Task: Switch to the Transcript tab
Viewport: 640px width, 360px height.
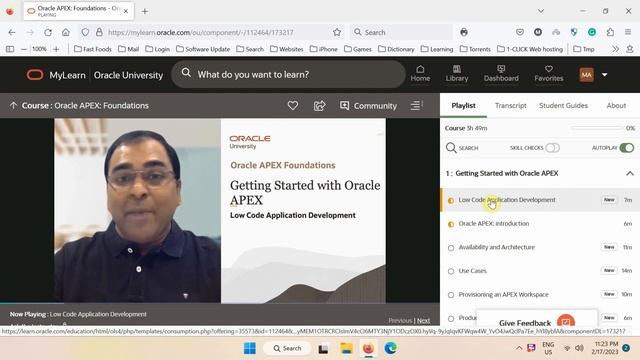Action: [x=511, y=105]
